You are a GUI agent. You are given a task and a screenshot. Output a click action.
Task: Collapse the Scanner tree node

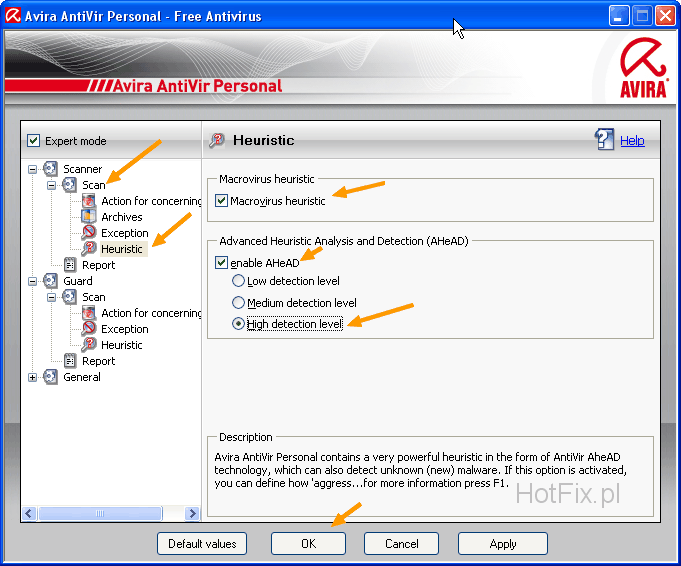[x=33, y=169]
